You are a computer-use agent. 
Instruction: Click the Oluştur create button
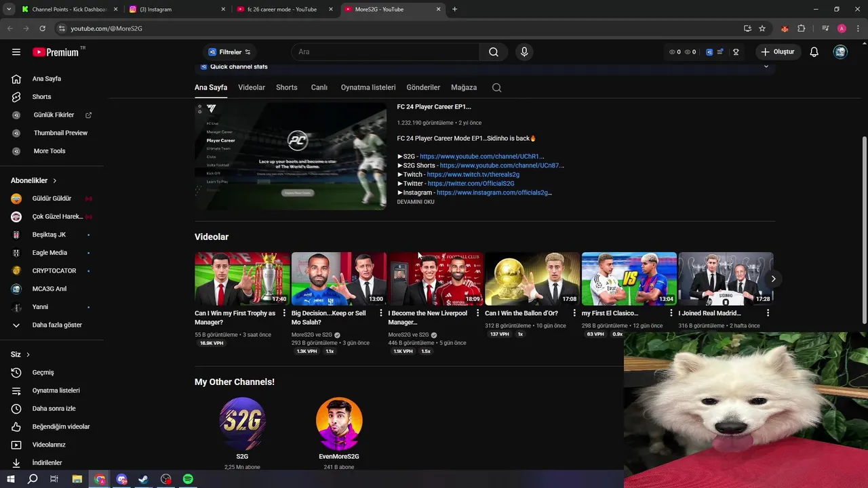click(778, 52)
